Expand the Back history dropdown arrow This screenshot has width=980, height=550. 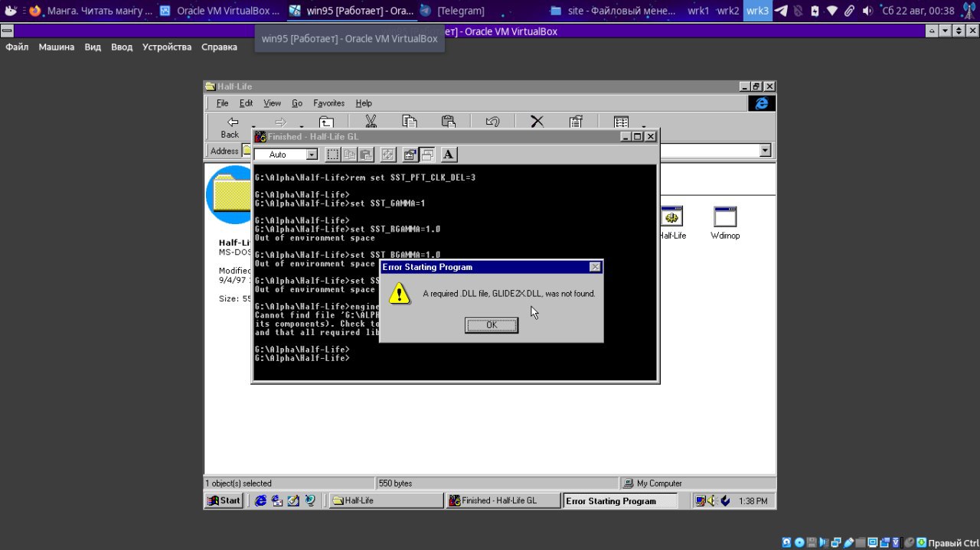coord(253,127)
